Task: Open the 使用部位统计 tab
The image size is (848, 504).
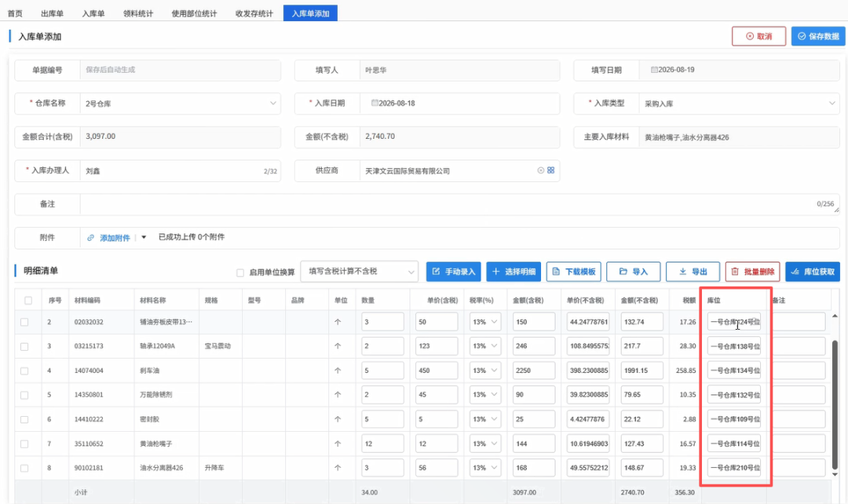Action: [x=194, y=13]
